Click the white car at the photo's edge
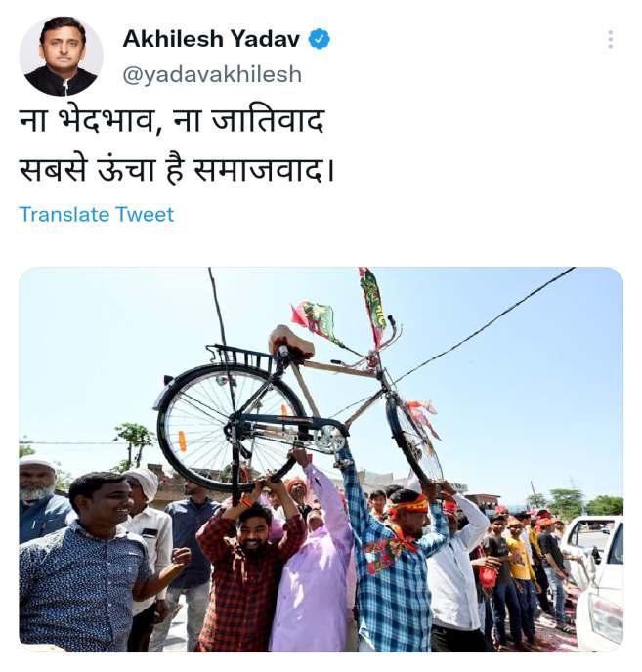The image size is (642, 672). coord(596,583)
